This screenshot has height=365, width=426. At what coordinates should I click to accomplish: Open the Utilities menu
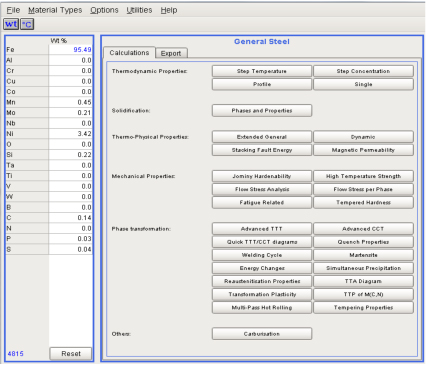(x=139, y=10)
